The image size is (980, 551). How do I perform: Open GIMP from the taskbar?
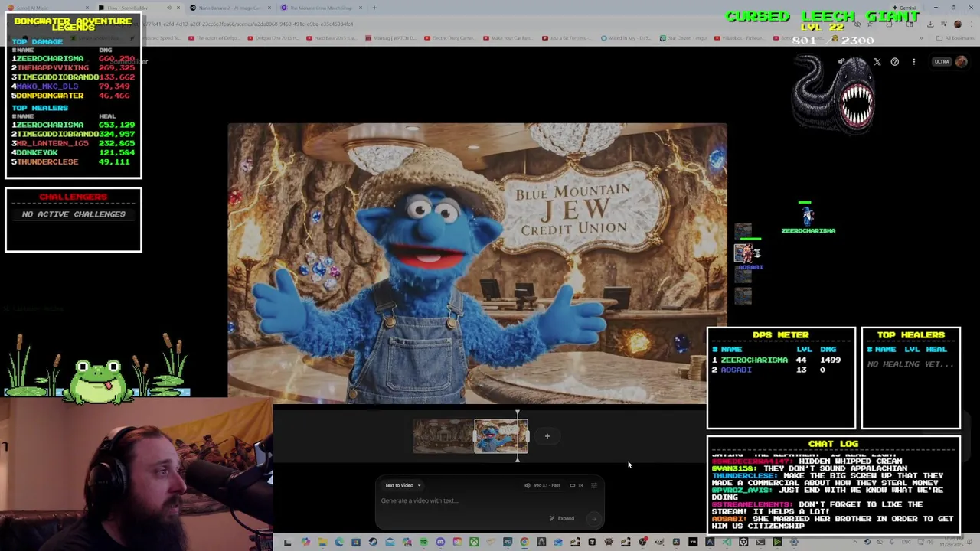pos(659,543)
